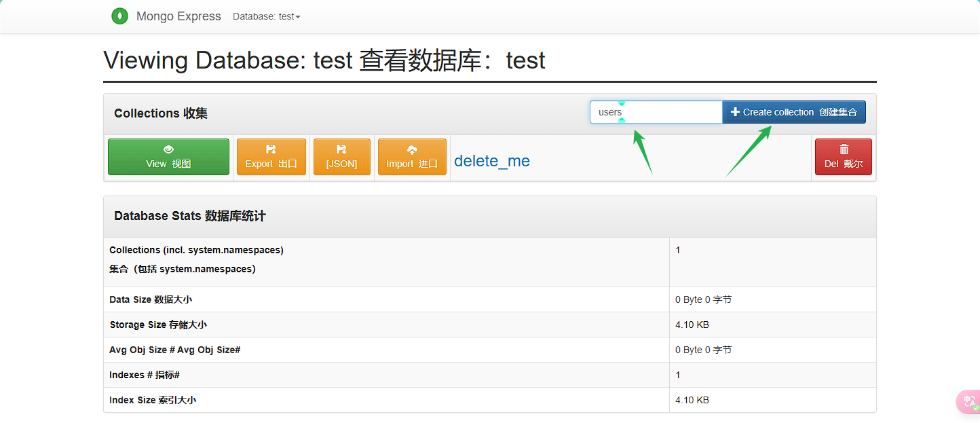Open the View button with eye icon
Viewport: 980px width, 423px height.
point(168,157)
